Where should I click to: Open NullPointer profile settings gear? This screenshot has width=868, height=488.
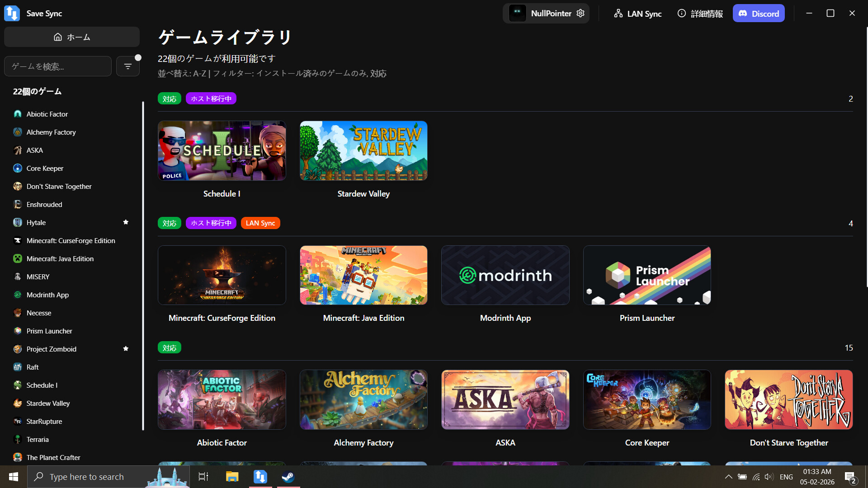click(x=580, y=14)
